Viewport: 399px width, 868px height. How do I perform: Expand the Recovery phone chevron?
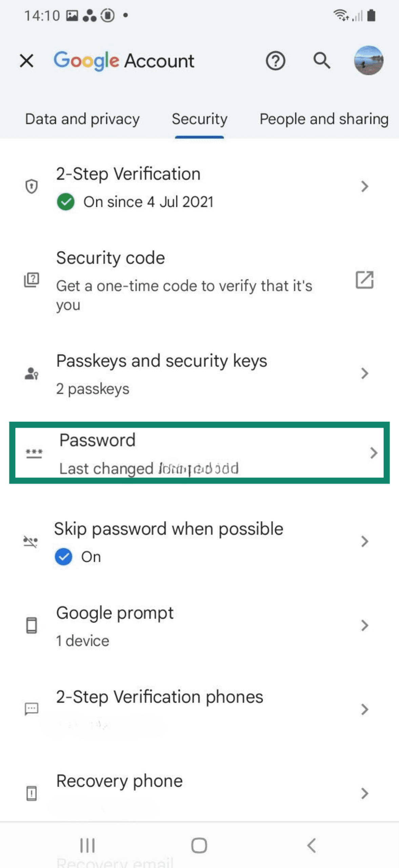(x=364, y=793)
